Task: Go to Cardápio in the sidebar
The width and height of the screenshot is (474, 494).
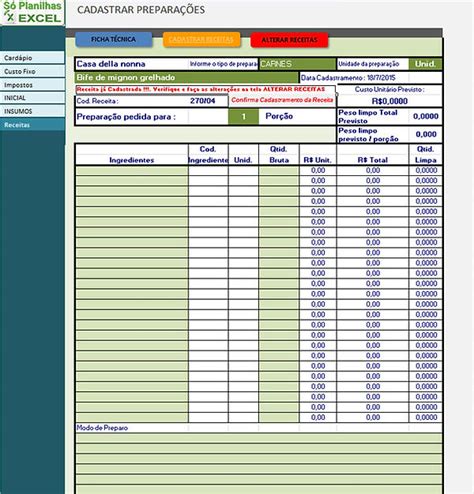Action: [x=32, y=58]
